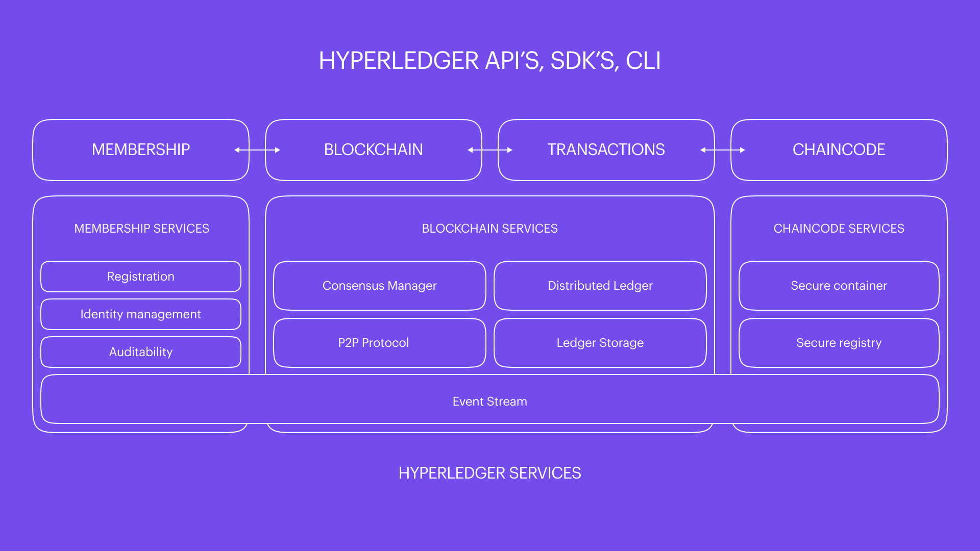Screen dimensions: 980x551
Task: Select the Consensus Manager node icon
Action: coord(380,285)
